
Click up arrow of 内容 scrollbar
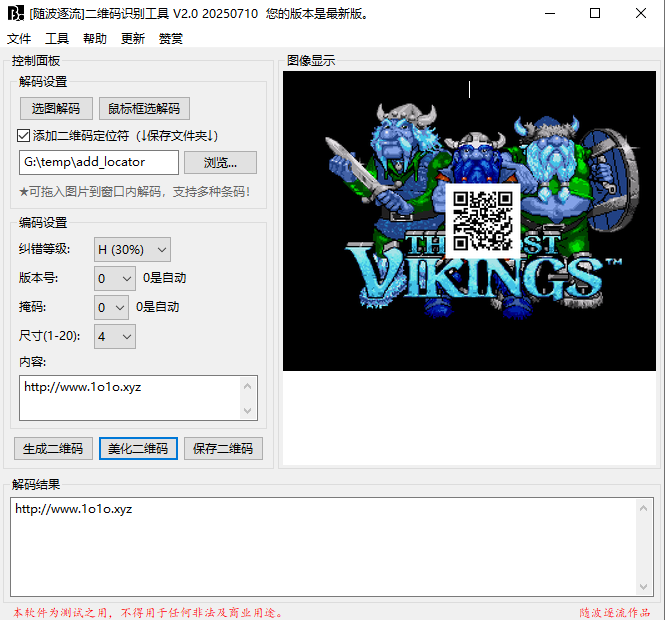click(x=248, y=386)
